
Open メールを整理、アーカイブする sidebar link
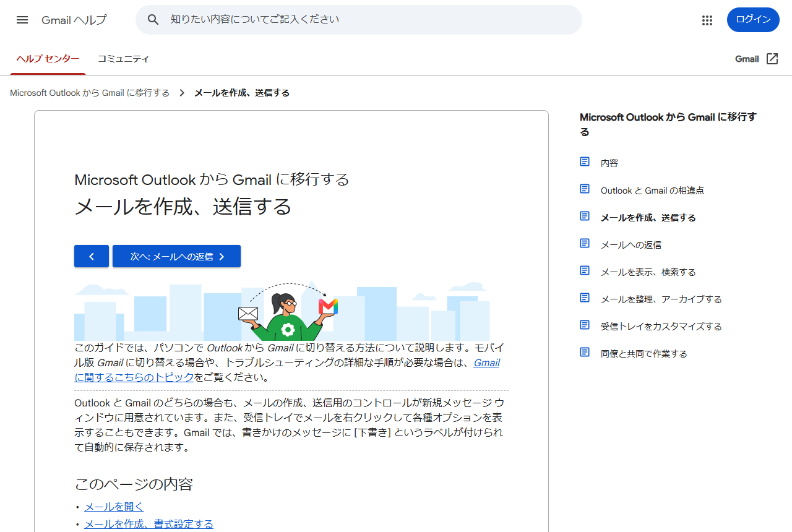661,299
